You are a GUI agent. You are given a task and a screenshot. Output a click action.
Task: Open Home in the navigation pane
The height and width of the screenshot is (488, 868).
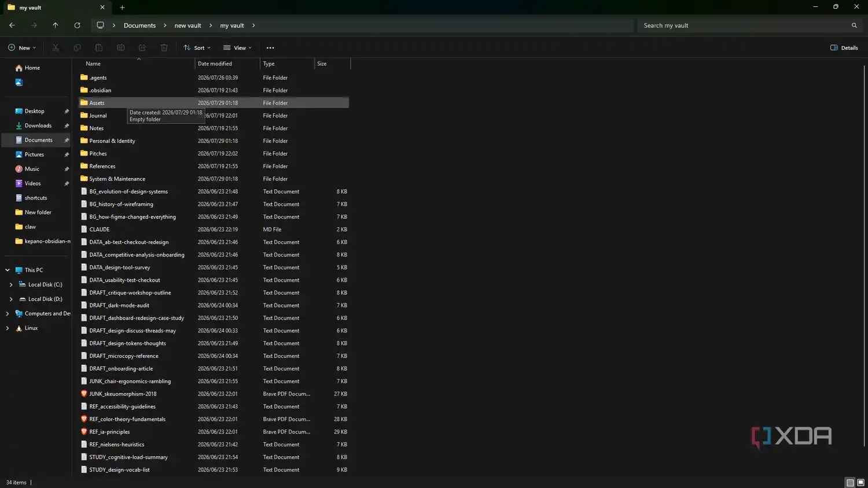pyautogui.click(x=28, y=68)
